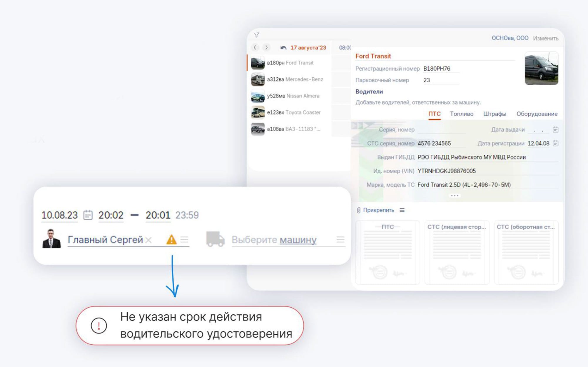Open the calendar icon for Дата выдачи
The width and height of the screenshot is (588, 367).
pos(556,129)
